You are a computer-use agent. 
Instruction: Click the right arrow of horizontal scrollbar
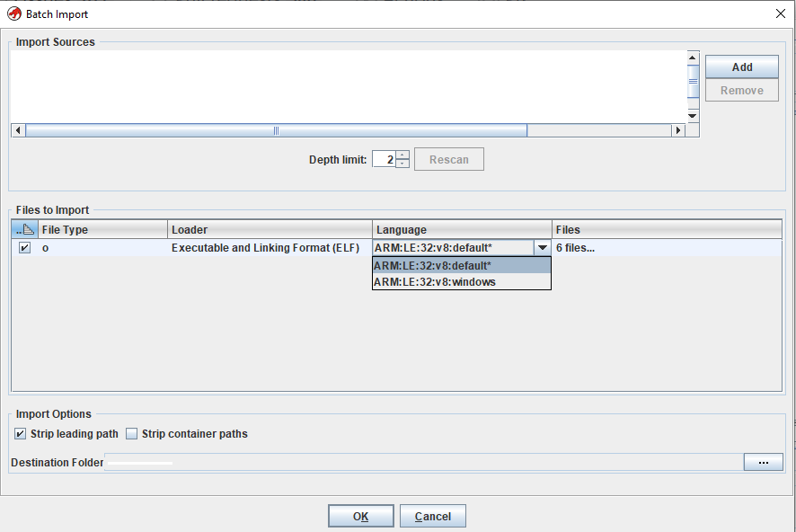pos(678,130)
